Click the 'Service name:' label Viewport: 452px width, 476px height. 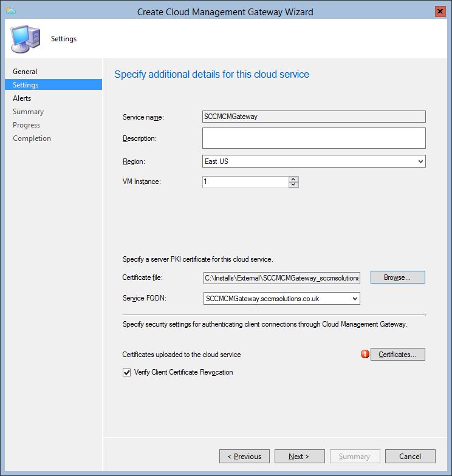pos(143,117)
